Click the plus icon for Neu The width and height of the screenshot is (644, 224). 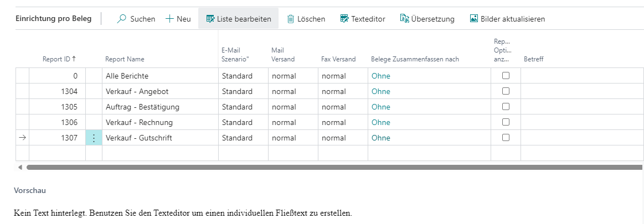click(169, 19)
